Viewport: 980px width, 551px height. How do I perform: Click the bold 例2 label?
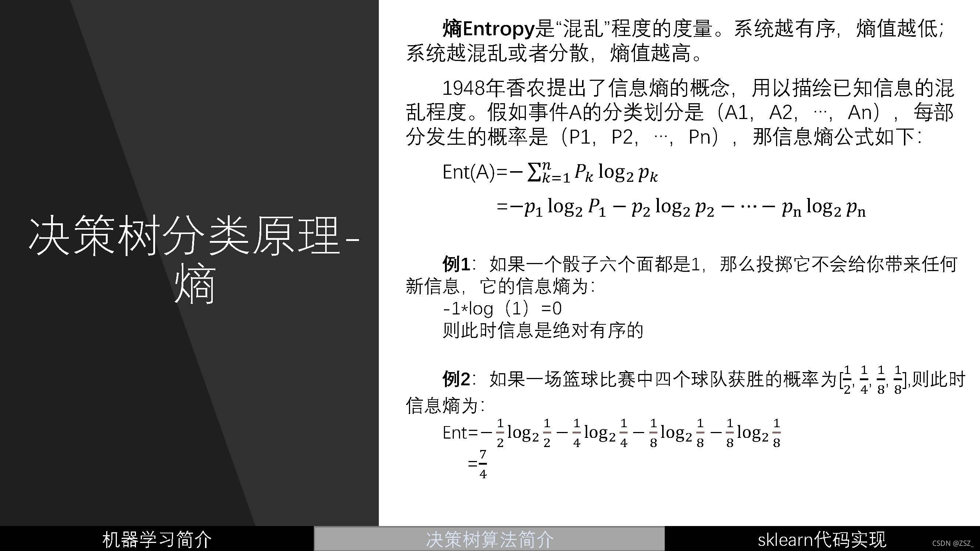click(456, 379)
